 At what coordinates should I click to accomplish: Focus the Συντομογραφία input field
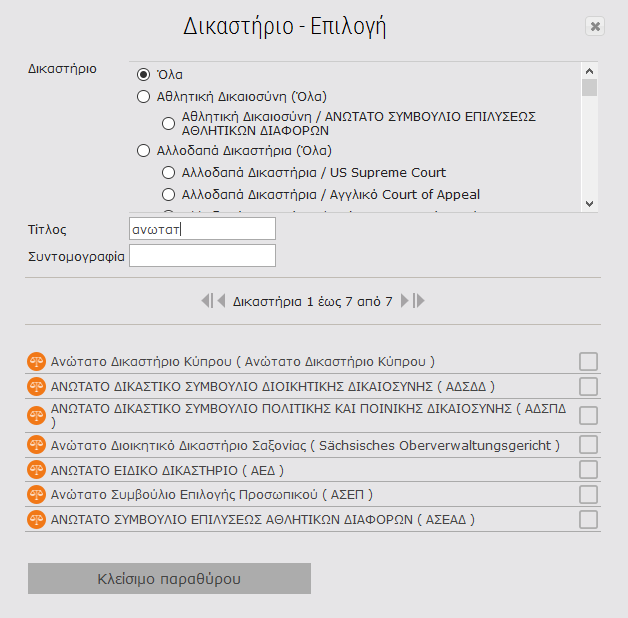point(202,256)
